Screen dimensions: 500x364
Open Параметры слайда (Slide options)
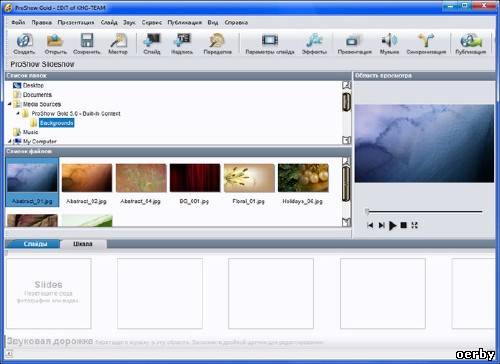tap(270, 44)
